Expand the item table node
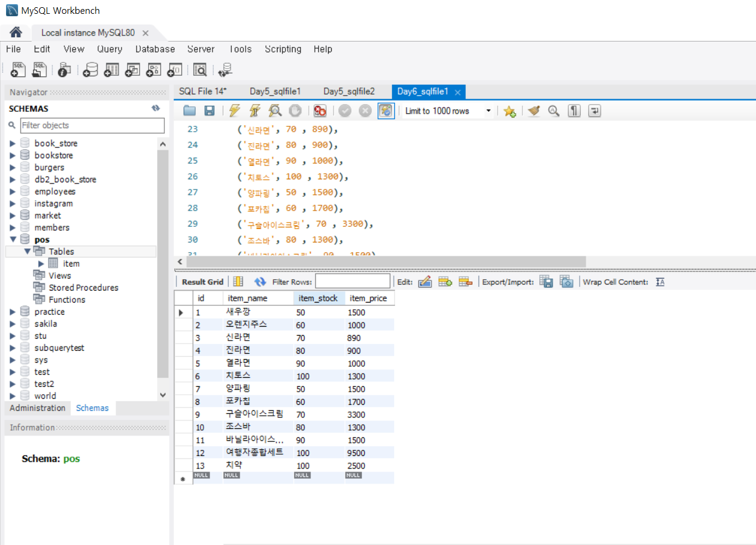The height and width of the screenshot is (545, 756). point(41,263)
